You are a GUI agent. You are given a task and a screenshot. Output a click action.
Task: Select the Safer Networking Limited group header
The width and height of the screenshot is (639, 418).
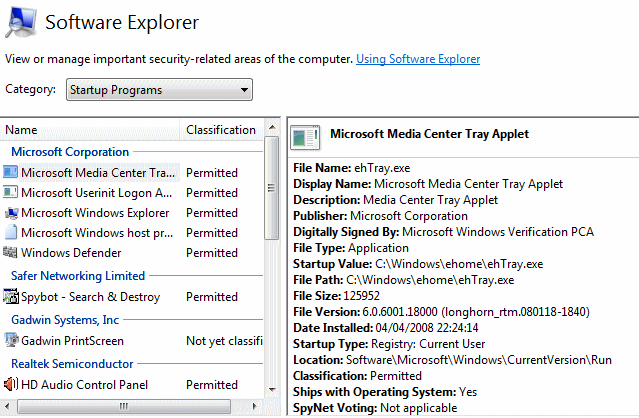tap(78, 276)
